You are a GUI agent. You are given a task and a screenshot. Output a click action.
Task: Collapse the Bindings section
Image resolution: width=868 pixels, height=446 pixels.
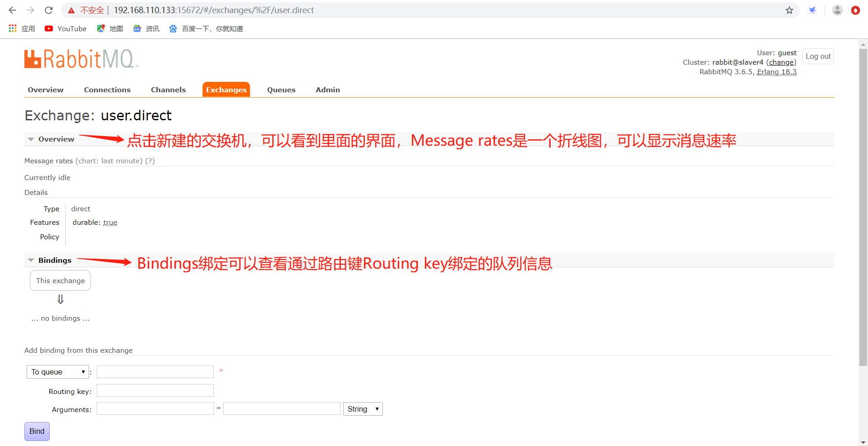click(30, 260)
